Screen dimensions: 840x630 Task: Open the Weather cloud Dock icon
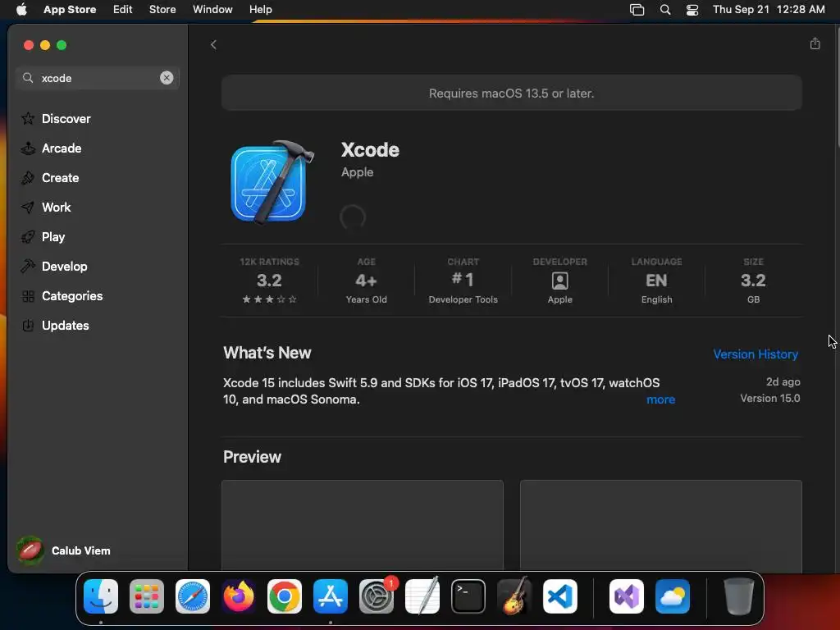pyautogui.click(x=673, y=596)
